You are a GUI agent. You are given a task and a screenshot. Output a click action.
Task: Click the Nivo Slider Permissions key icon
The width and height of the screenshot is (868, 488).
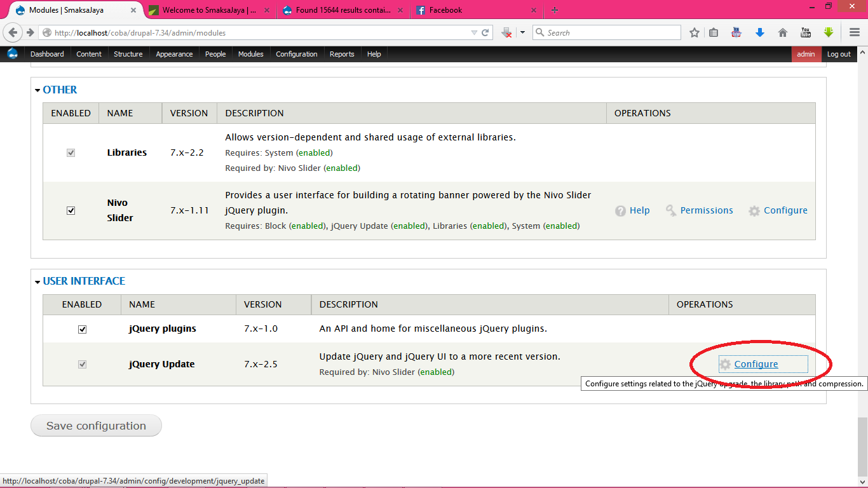pos(671,211)
